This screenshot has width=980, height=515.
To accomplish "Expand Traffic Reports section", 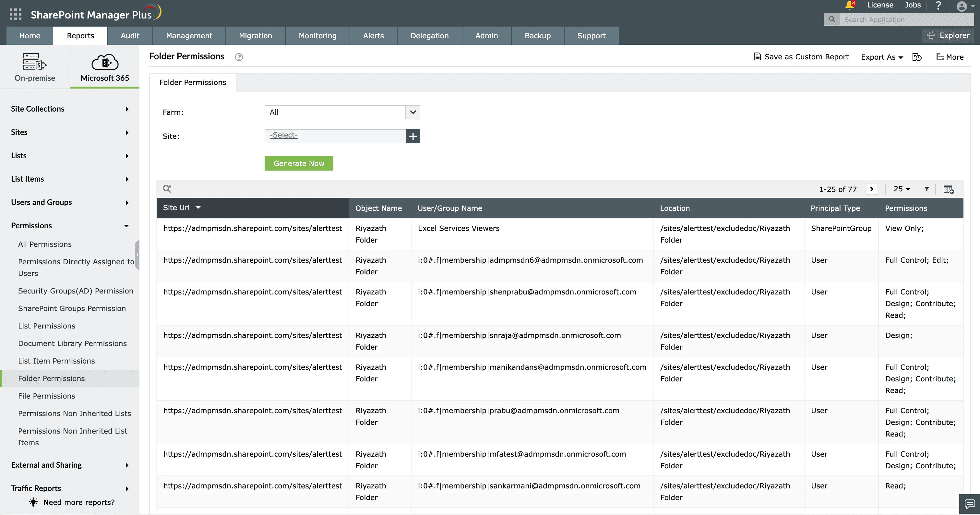I will pyautogui.click(x=70, y=488).
